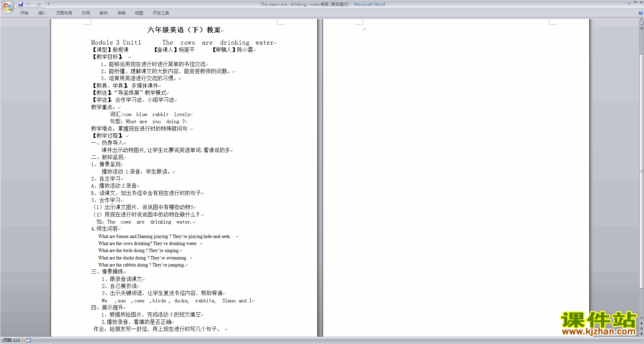Click the Undo arrow in Quick Access Toolbar

tap(28, 4)
